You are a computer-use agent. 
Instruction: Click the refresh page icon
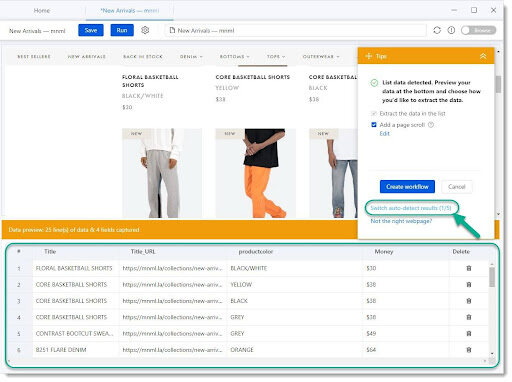[x=437, y=30]
